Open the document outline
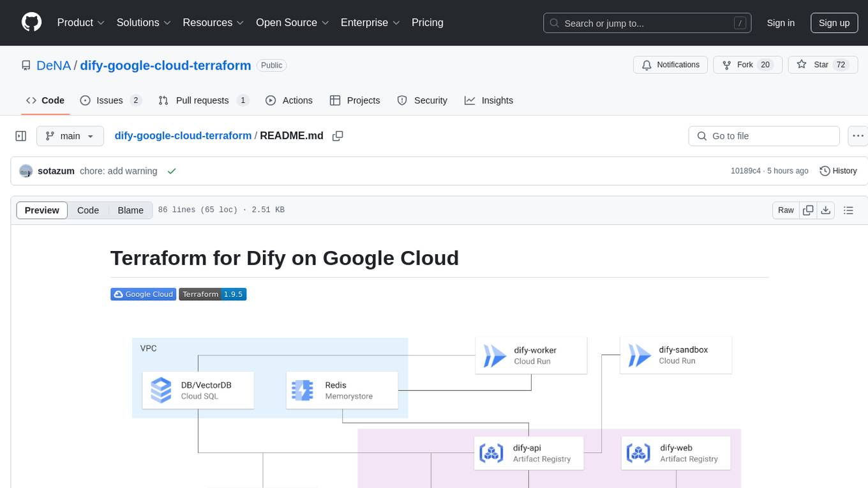 (x=848, y=210)
